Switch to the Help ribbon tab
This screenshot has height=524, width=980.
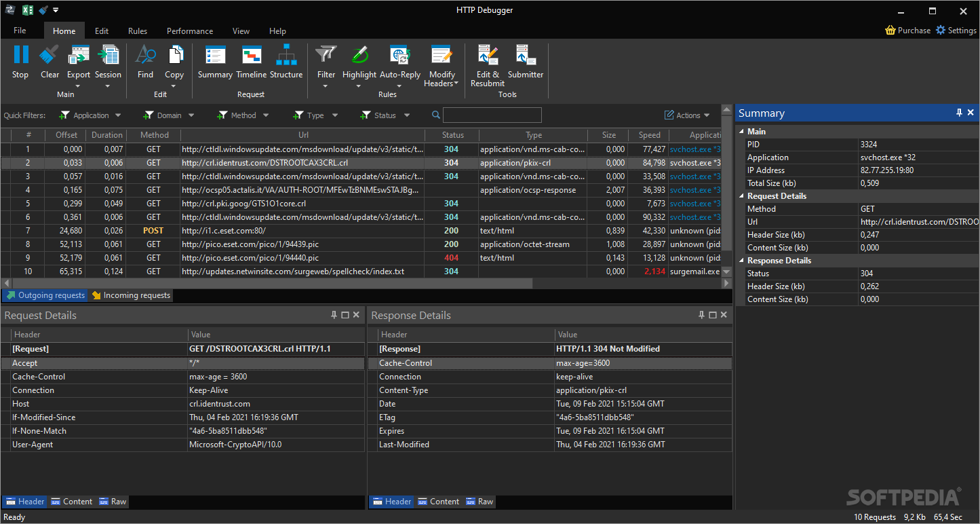click(277, 31)
